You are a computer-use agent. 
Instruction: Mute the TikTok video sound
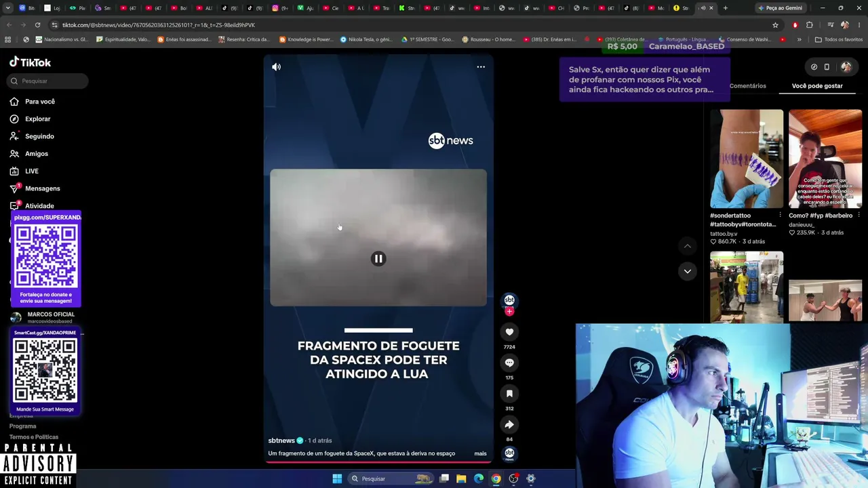(x=276, y=66)
